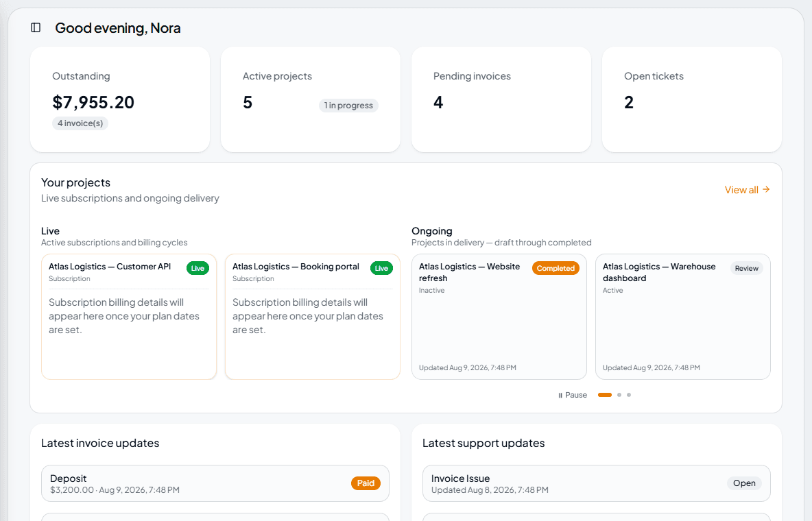Click the Review status badge
Image resolution: width=812 pixels, height=521 pixels.
pyautogui.click(x=746, y=268)
